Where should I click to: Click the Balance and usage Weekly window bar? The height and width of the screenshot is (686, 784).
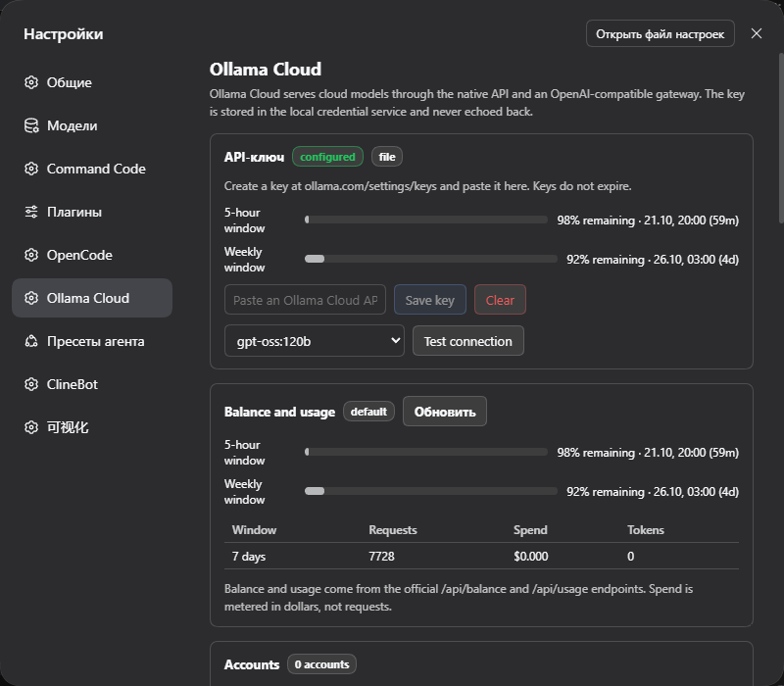430,491
